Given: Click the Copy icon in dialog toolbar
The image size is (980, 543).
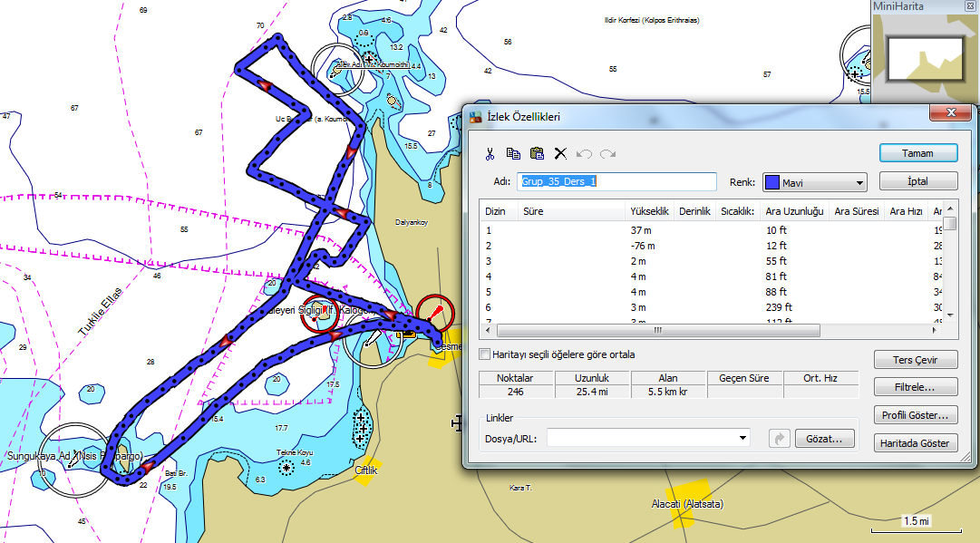Looking at the screenshot, I should (513, 154).
